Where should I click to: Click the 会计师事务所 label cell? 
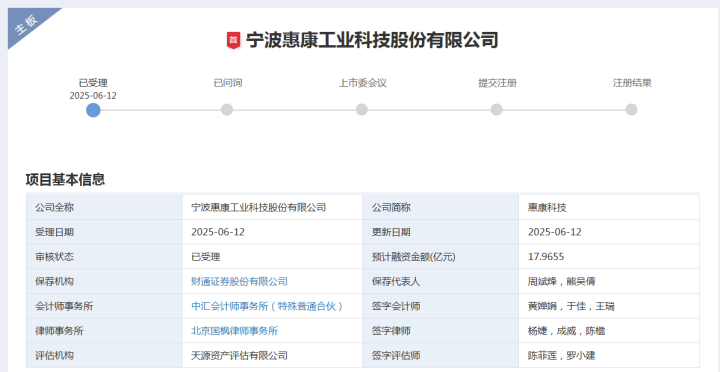[104, 306]
